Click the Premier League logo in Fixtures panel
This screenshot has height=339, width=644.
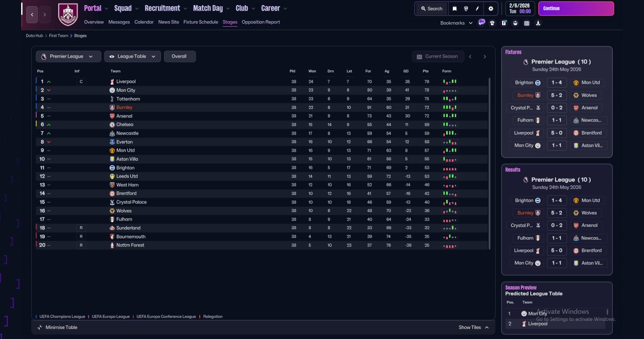pyautogui.click(x=526, y=62)
